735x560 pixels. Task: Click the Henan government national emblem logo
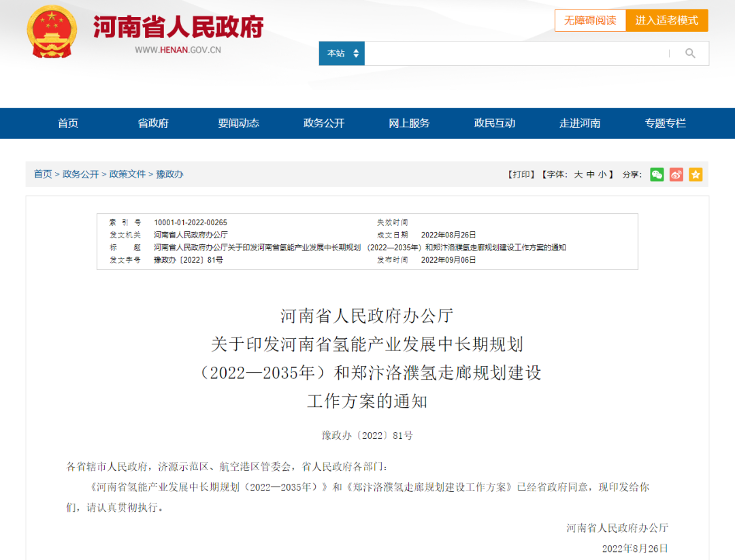click(52, 32)
